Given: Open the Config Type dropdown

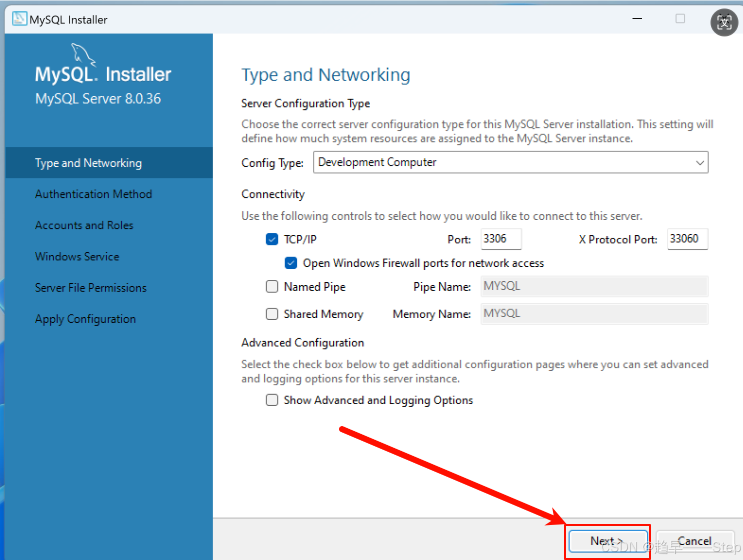Looking at the screenshot, I should point(510,162).
